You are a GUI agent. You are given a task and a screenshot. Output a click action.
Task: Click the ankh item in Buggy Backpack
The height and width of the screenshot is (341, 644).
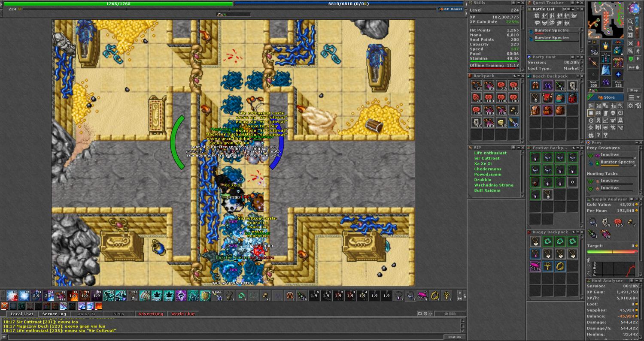pyautogui.click(x=547, y=266)
